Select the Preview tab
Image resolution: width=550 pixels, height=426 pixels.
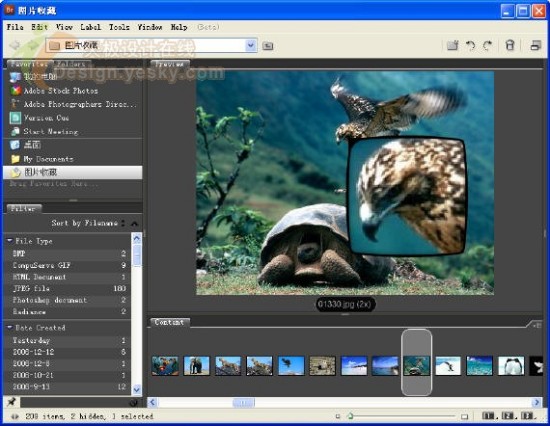click(170, 64)
